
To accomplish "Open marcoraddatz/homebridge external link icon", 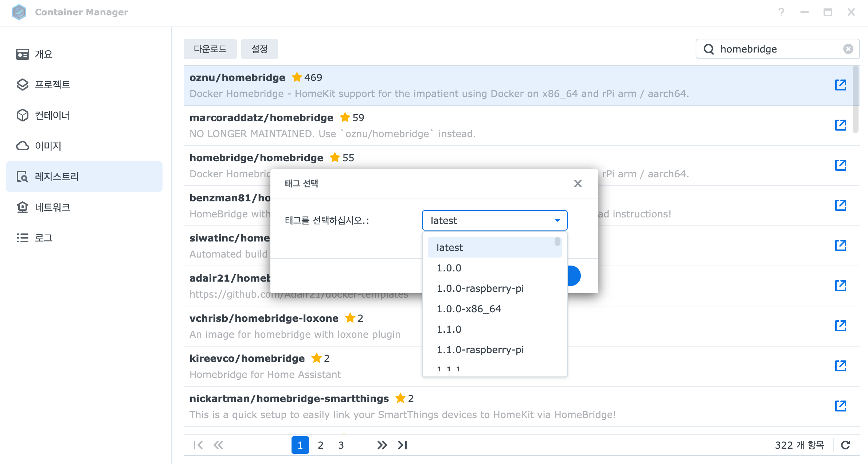I will 841,125.
